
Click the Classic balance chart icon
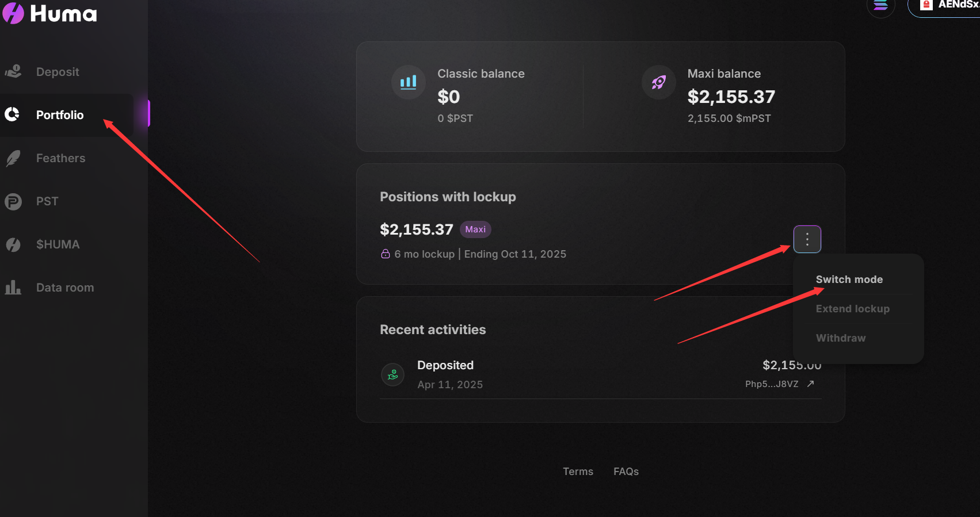[409, 82]
